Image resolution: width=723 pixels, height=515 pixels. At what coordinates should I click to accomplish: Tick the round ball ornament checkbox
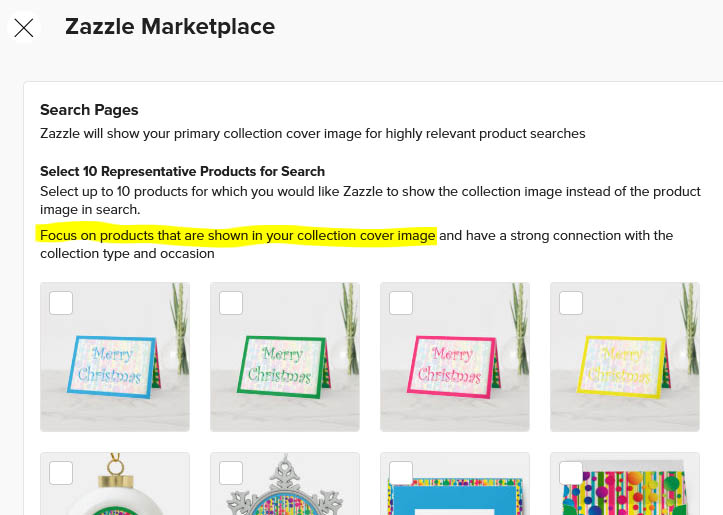(61, 473)
